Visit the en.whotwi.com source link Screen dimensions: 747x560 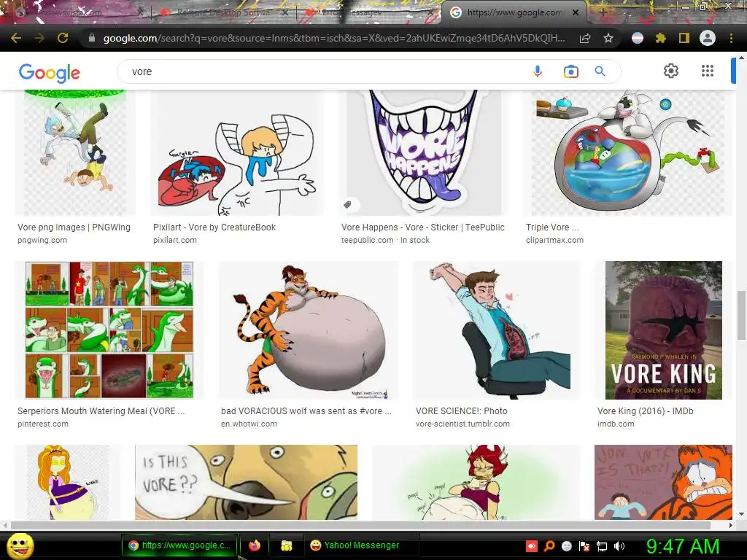249,424
